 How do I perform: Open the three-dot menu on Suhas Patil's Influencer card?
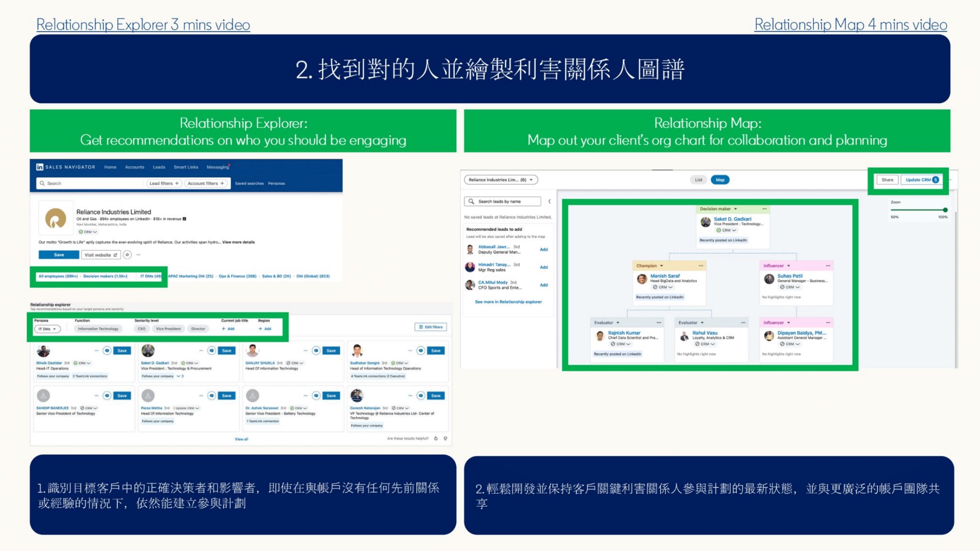(828, 266)
